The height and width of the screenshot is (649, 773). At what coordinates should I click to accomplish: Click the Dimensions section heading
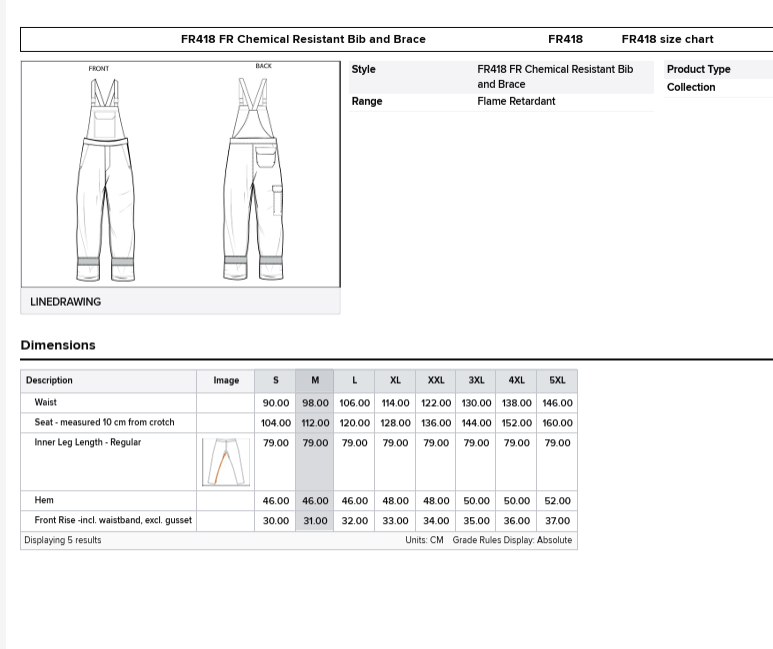[58, 345]
